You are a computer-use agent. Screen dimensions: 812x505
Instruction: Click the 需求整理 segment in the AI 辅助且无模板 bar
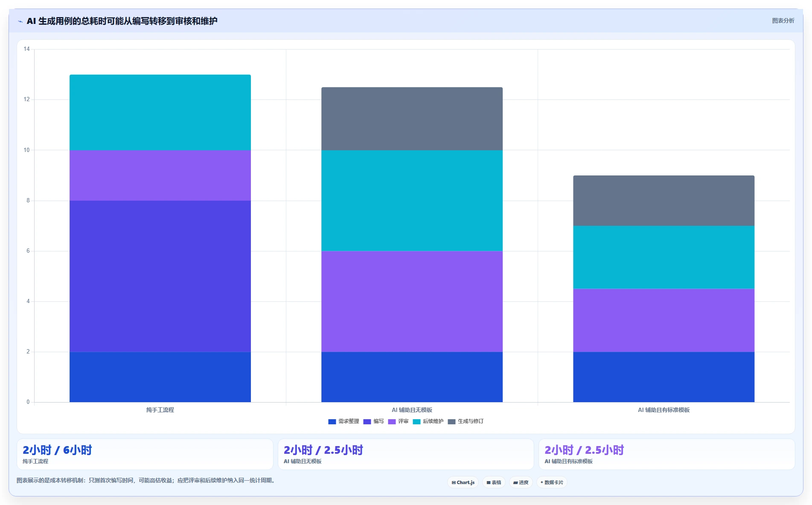412,377
